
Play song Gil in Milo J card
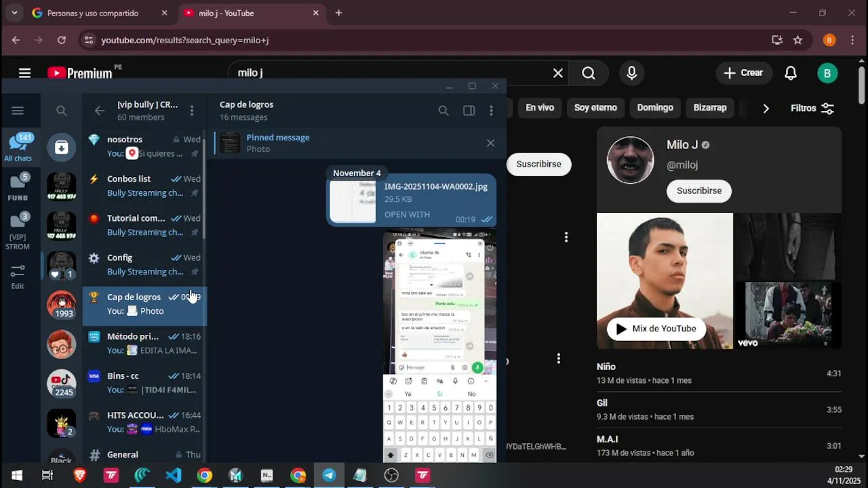(719, 409)
